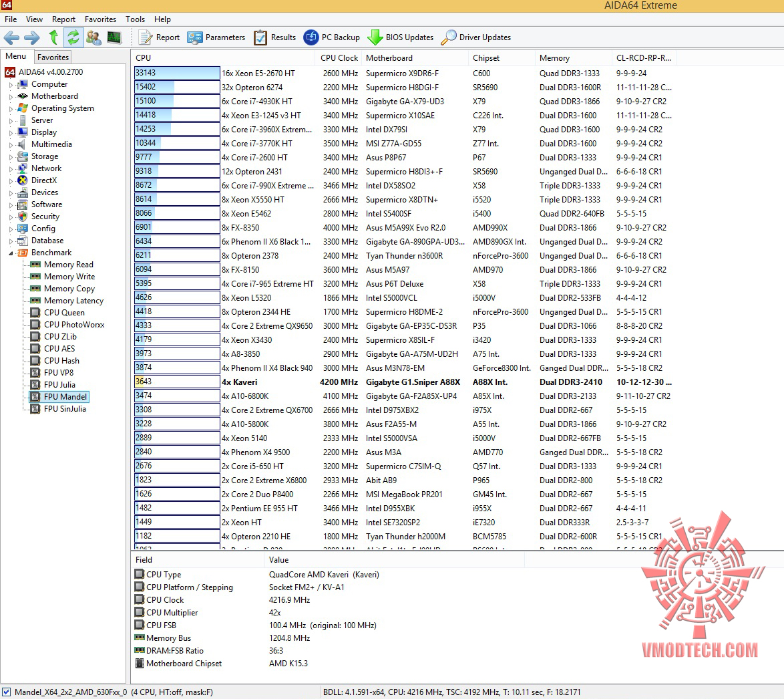Open the File menu
Viewport: 784px width, 699px height.
click(x=11, y=19)
